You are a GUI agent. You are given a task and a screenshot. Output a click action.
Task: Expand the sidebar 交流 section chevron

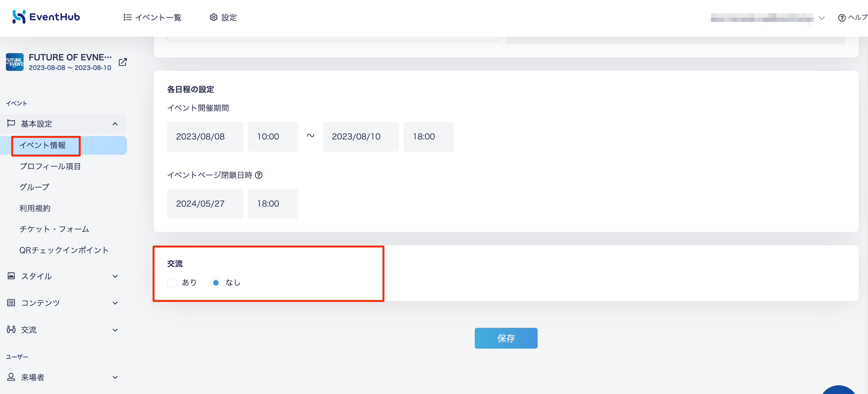tap(115, 330)
